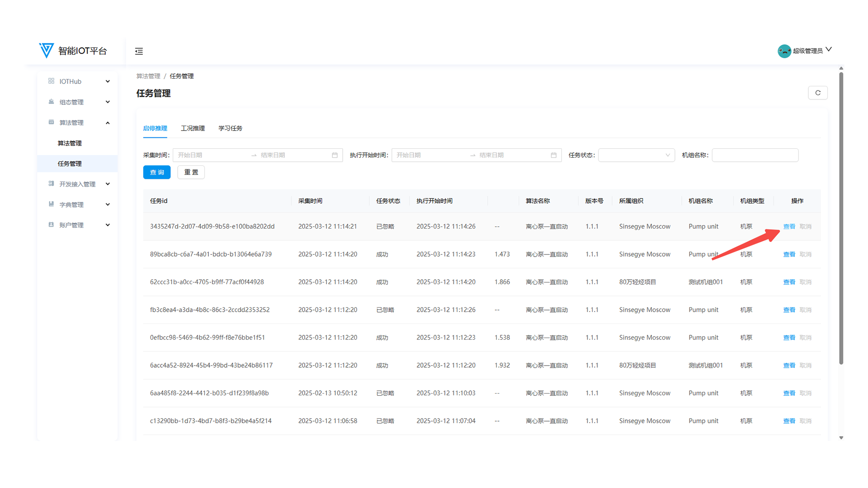
Task: Click 查看 for the first task row
Action: click(x=789, y=226)
